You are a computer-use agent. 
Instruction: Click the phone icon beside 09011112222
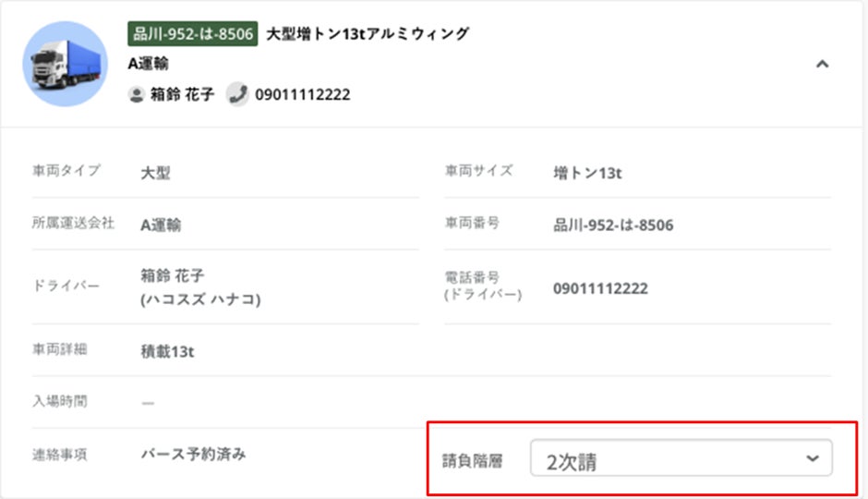click(x=238, y=94)
